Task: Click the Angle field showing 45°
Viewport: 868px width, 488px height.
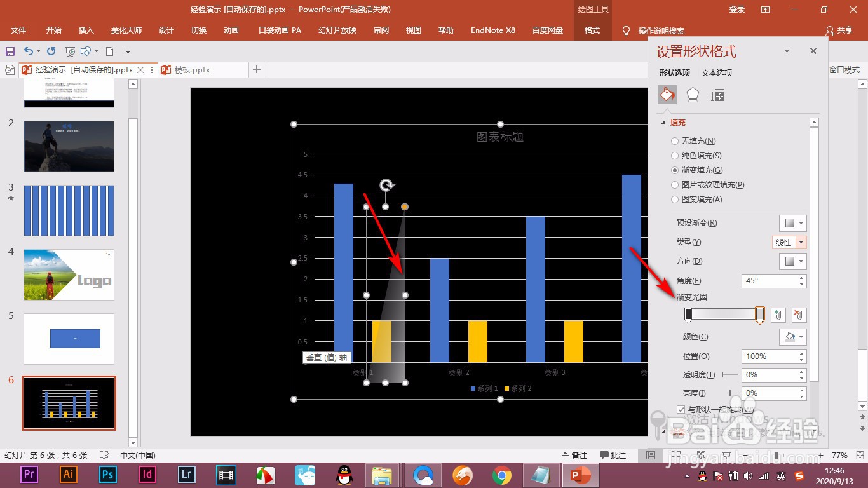Action: pos(770,281)
